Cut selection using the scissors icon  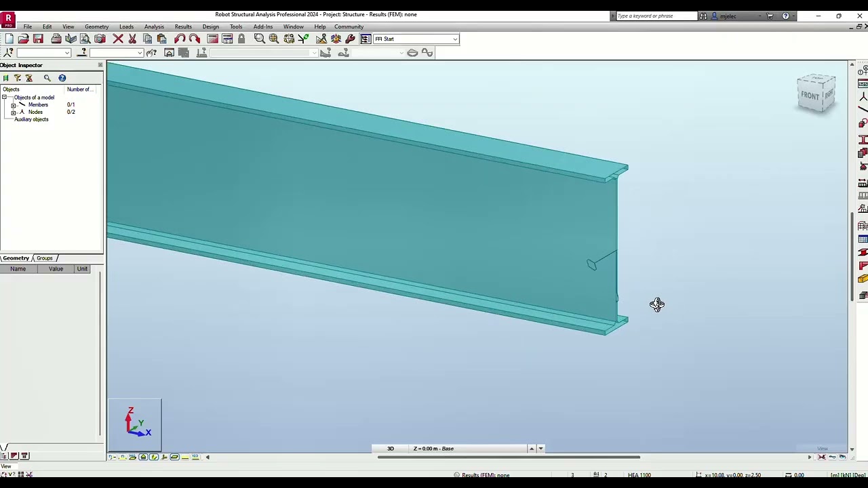[132, 39]
